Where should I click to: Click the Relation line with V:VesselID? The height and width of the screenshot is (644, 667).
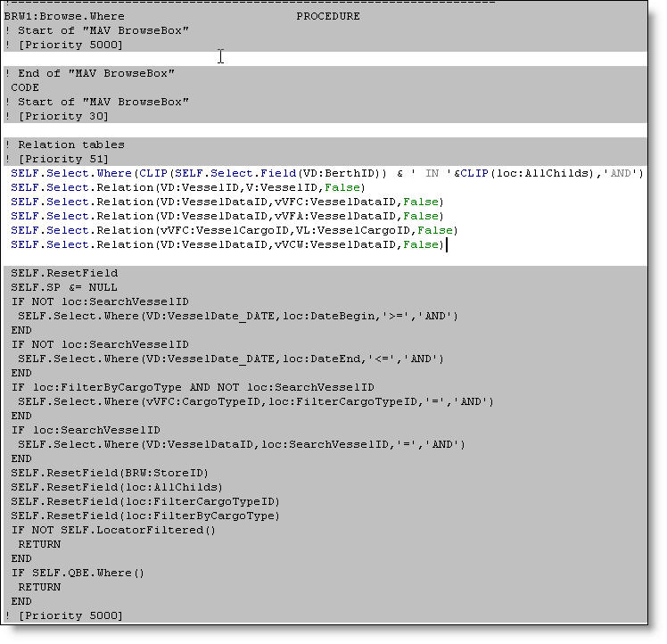188,187
